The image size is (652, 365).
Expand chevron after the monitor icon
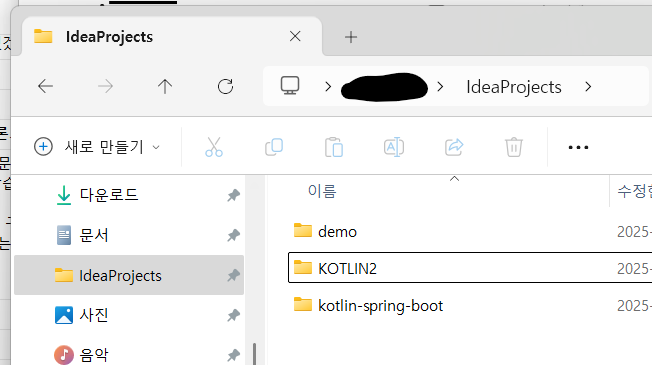click(328, 86)
